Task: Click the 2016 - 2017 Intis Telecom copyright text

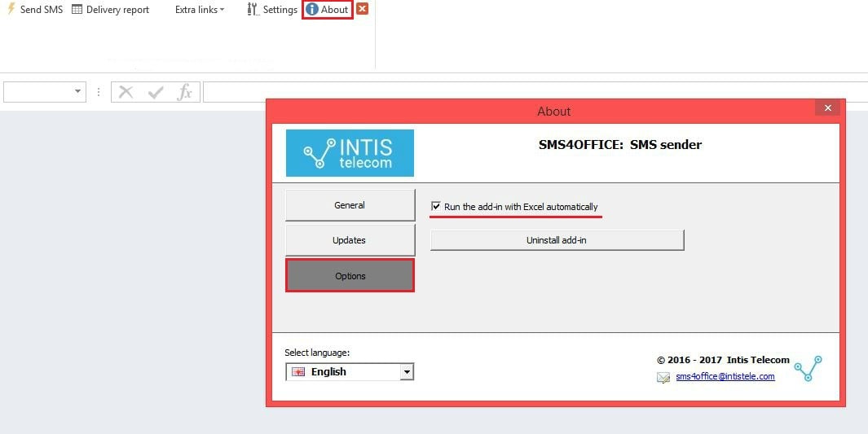Action: pyautogui.click(x=723, y=360)
